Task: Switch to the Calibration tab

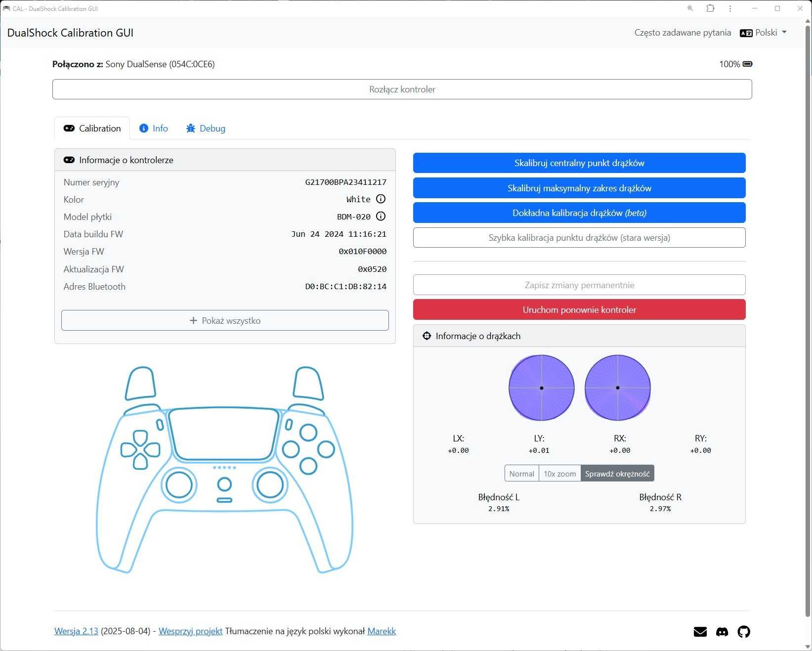Action: click(92, 129)
